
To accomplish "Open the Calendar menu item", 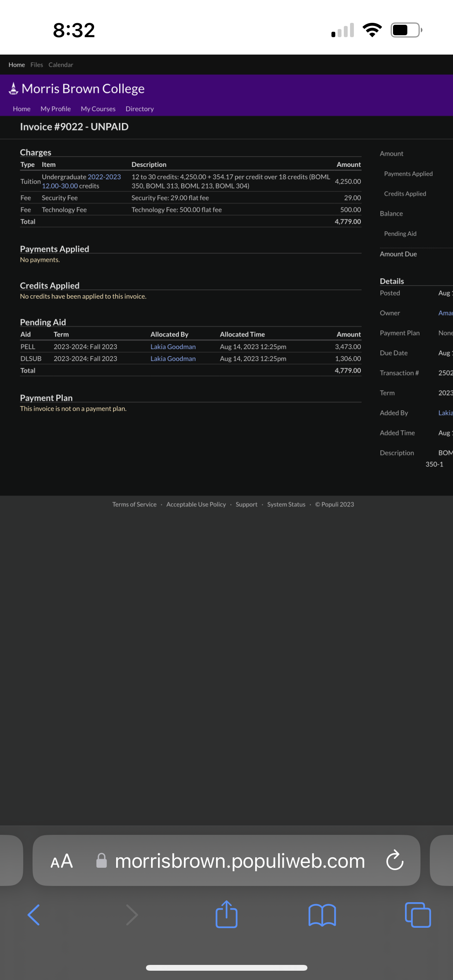I will 61,65.
